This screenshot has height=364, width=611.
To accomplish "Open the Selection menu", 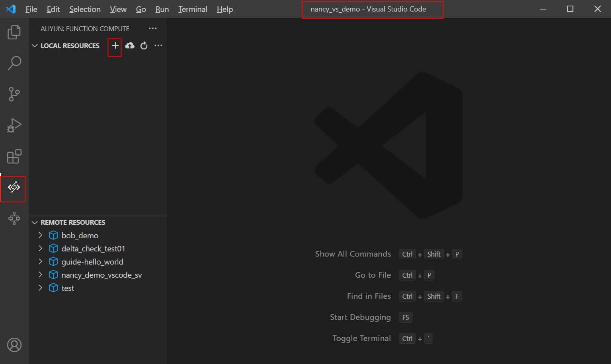I will [85, 9].
